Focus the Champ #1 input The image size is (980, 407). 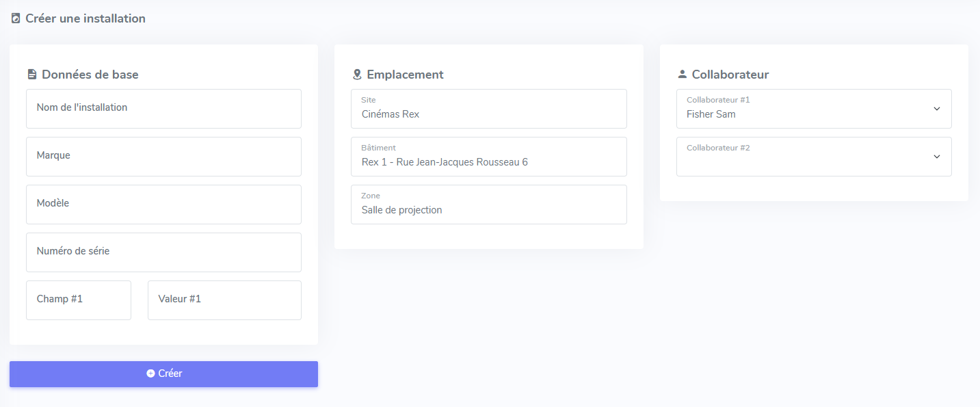(x=79, y=300)
